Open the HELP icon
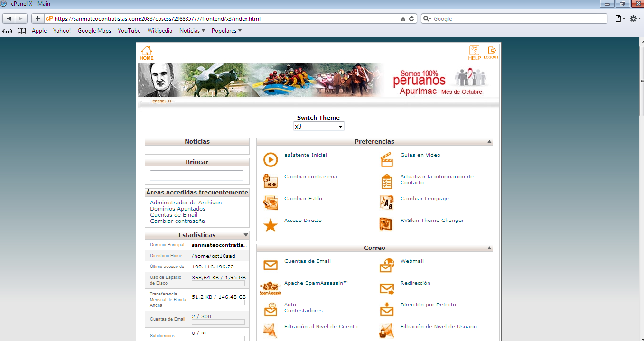 click(x=474, y=51)
